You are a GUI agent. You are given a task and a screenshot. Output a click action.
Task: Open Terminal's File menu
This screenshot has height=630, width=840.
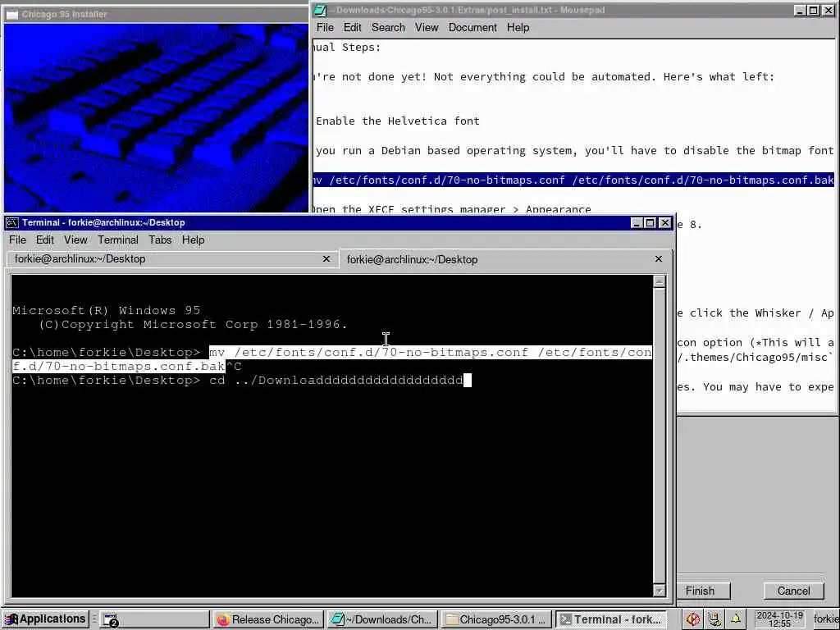[18, 240]
